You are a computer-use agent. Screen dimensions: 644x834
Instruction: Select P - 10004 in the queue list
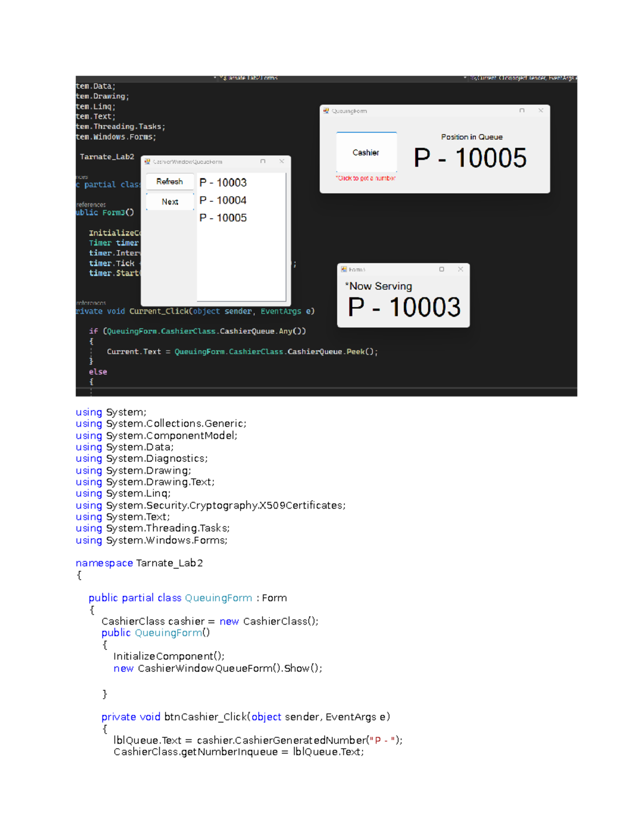click(x=223, y=200)
